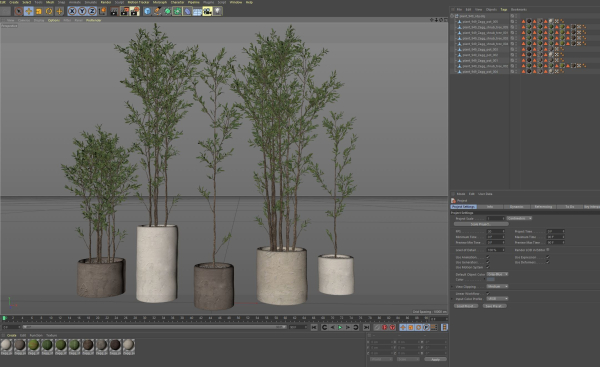The width and height of the screenshot is (600, 367).
Task: Click the Scale Project button
Action: click(x=481, y=224)
